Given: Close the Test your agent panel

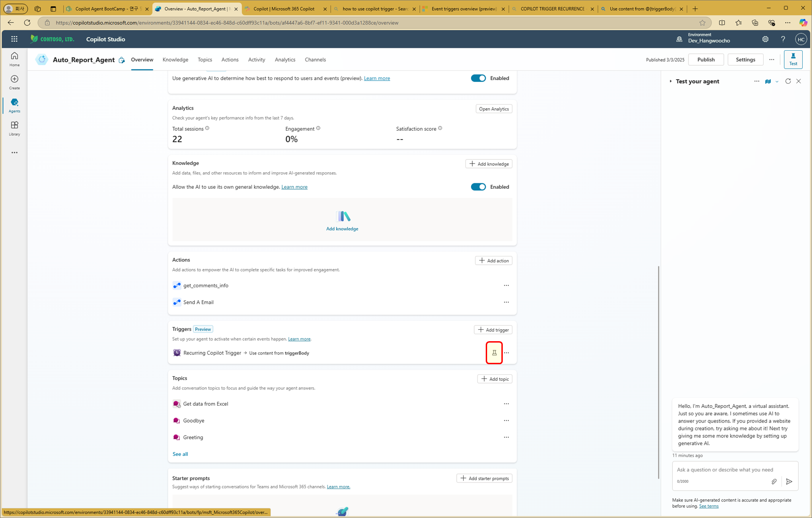Looking at the screenshot, I should (x=799, y=81).
